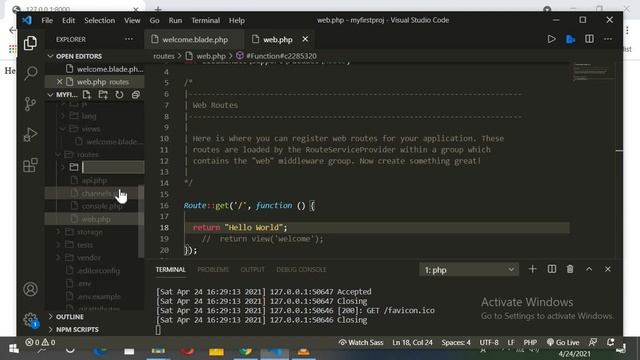Image resolution: width=640 pixels, height=360 pixels.
Task: Select the php terminal dropdown
Action: (x=469, y=270)
